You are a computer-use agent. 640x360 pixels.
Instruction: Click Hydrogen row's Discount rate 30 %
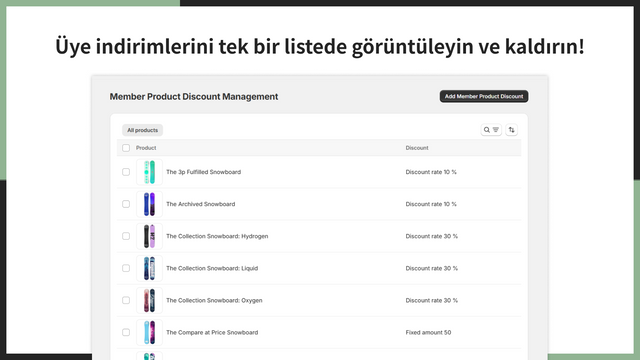[431, 236]
